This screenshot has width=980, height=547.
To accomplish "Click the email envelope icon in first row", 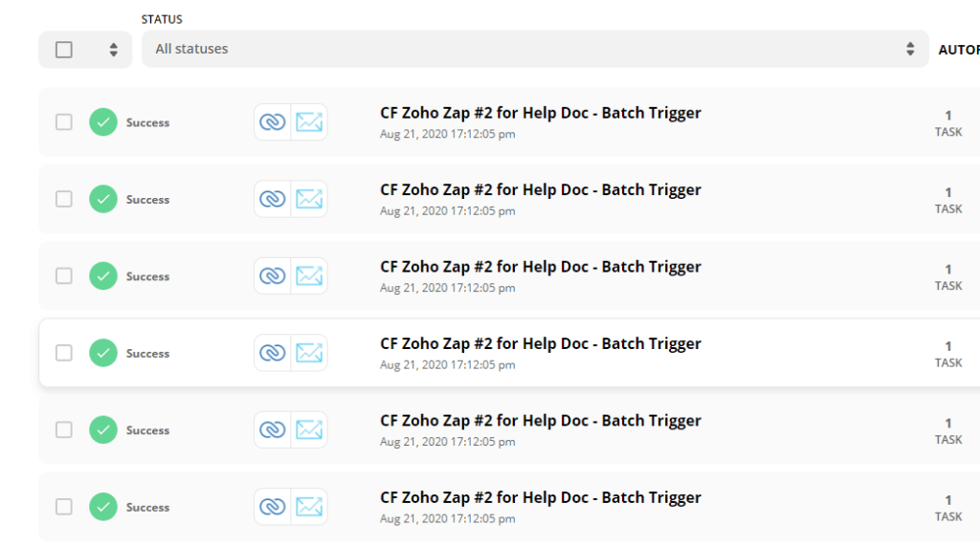I will (x=309, y=121).
